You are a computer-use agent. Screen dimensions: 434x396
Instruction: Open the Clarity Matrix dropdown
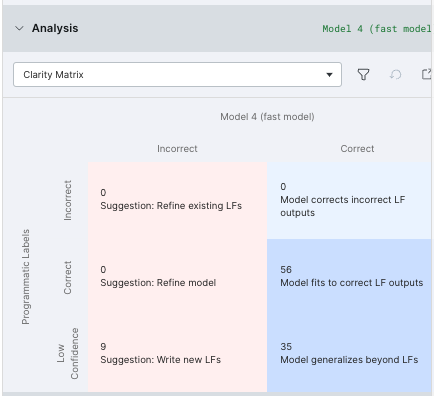[x=177, y=74]
